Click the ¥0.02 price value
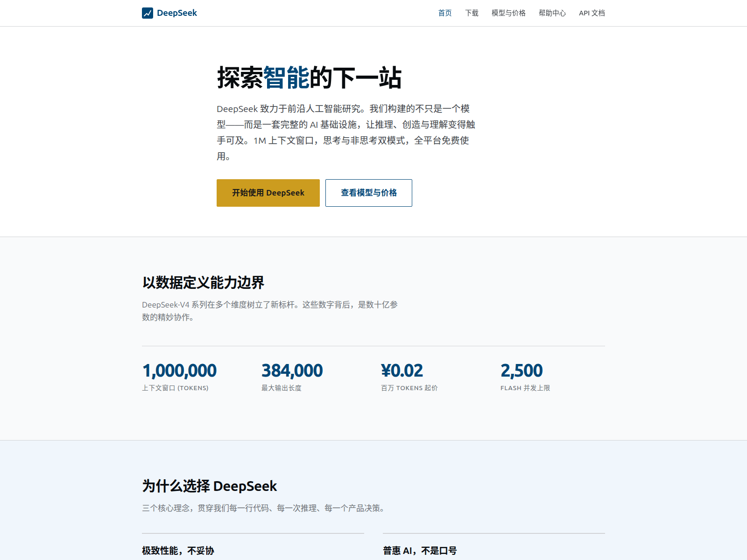The width and height of the screenshot is (747, 560). pyautogui.click(x=402, y=371)
